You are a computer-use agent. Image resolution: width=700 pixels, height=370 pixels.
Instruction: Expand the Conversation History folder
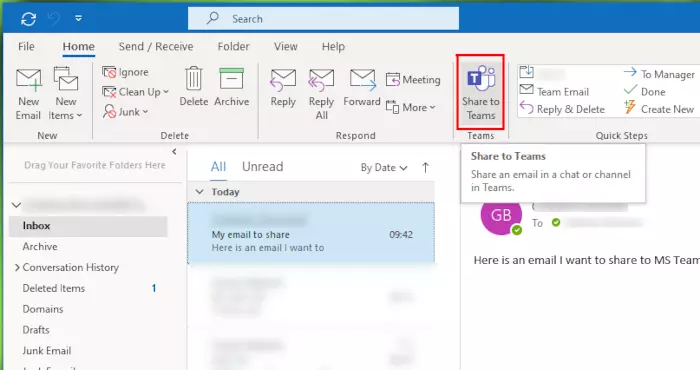tap(17, 267)
